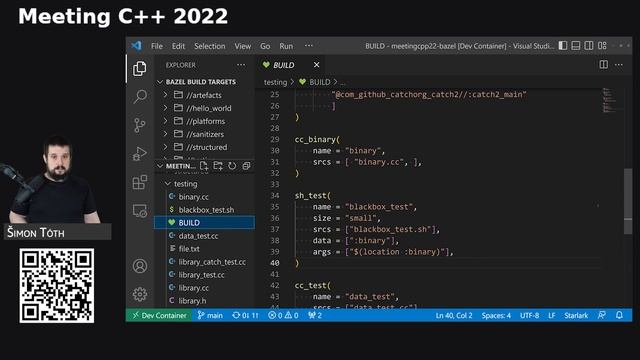
Task: Open the Go menu
Action: coord(265,46)
